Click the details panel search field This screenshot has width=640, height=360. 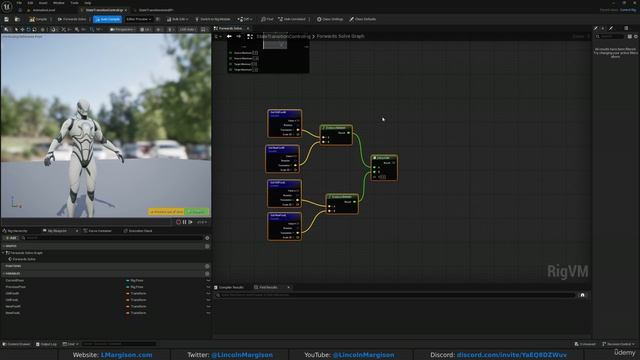(610, 37)
